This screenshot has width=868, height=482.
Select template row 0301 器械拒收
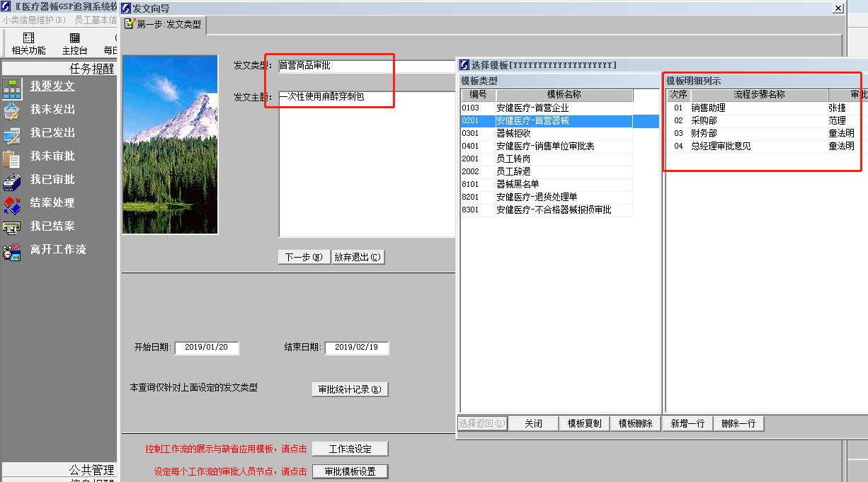pos(547,134)
